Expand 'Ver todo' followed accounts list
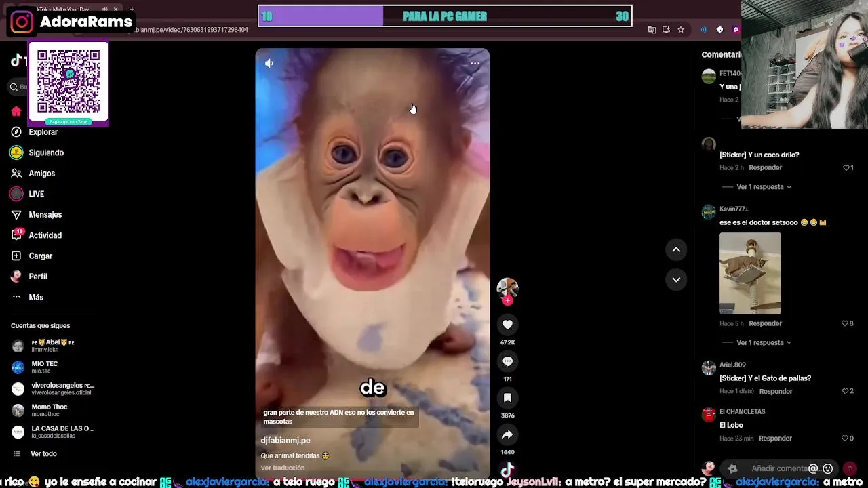The width and height of the screenshot is (868, 488). (43, 454)
